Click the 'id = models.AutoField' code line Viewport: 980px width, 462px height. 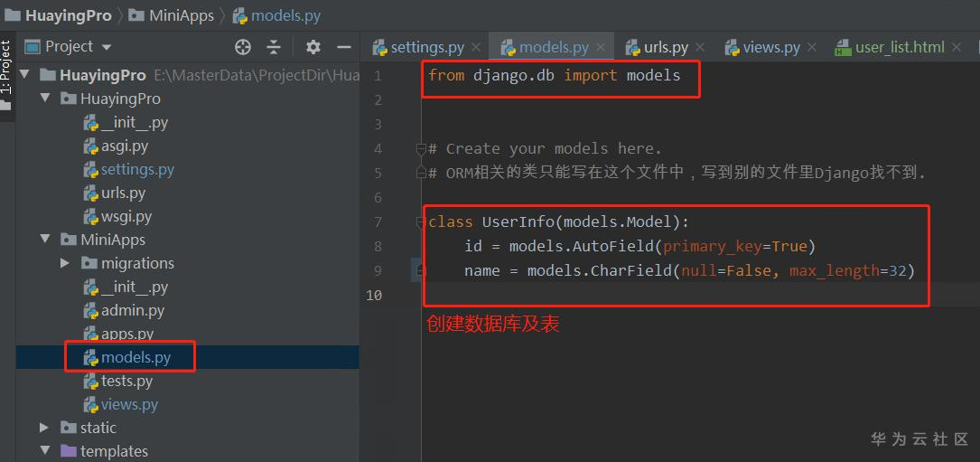640,247
